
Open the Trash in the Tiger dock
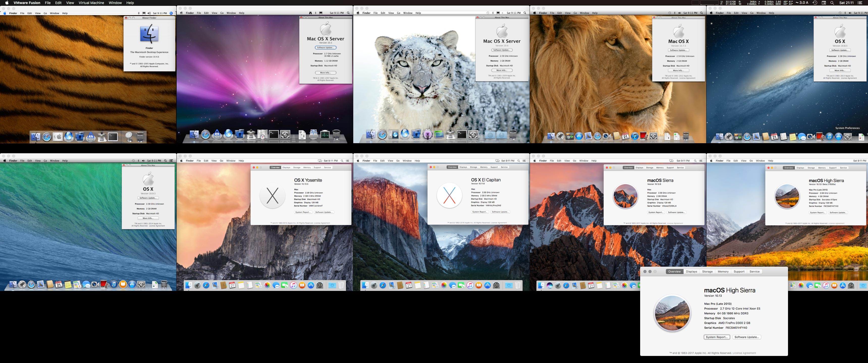pyautogui.click(x=141, y=137)
